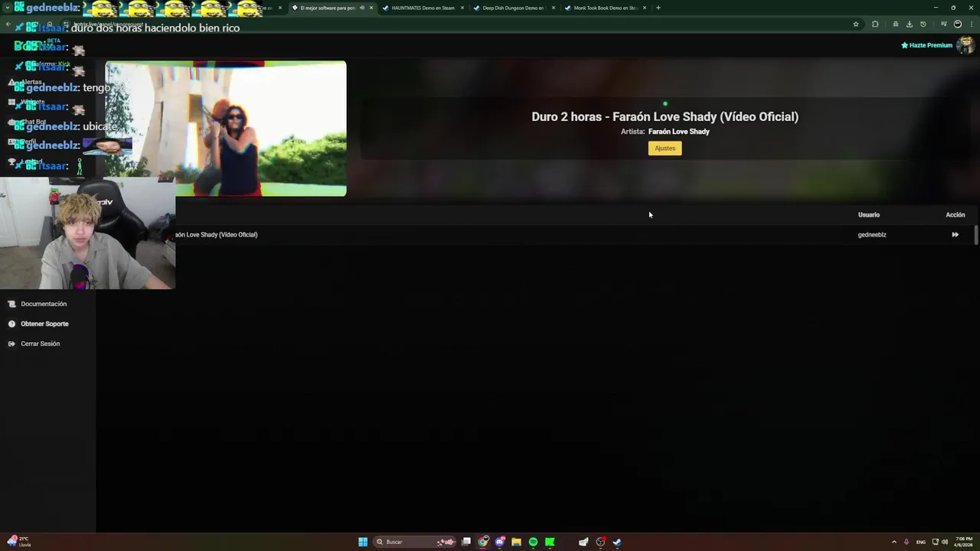Screen dimensions: 980x551
Task: Open Obtener Soporte in the sidebar
Action: coord(44,324)
